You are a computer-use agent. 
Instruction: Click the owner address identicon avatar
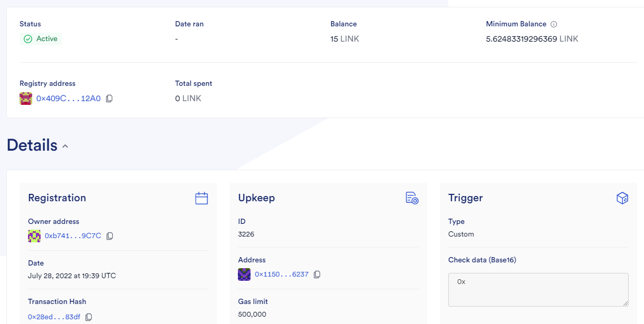(34, 236)
